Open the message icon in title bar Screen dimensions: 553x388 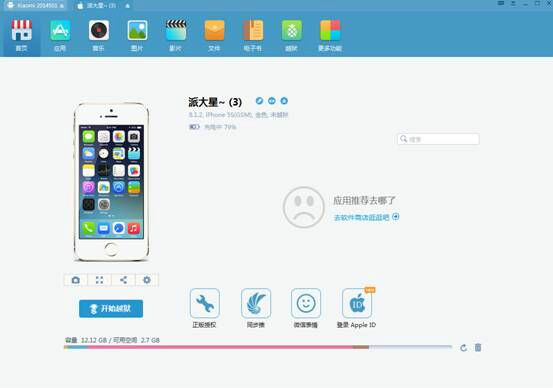tap(500, 4)
